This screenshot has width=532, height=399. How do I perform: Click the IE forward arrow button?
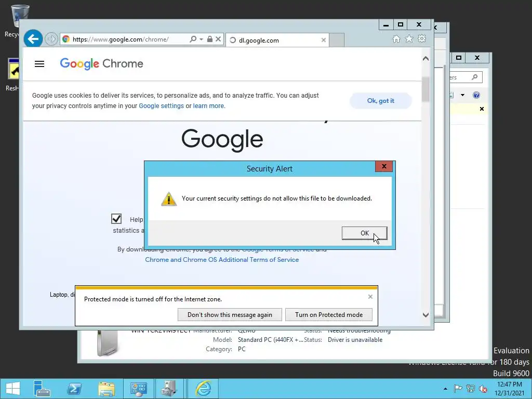pyautogui.click(x=51, y=39)
